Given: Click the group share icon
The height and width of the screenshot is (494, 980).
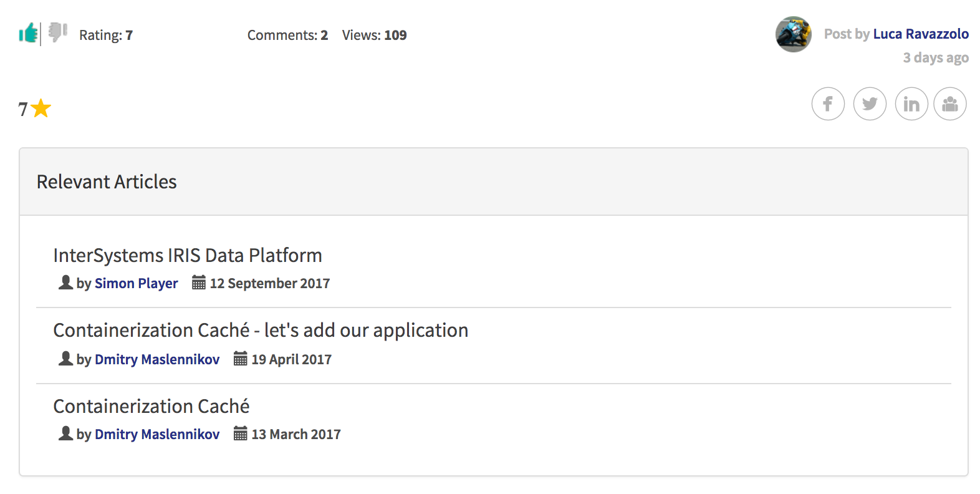Looking at the screenshot, I should (950, 104).
